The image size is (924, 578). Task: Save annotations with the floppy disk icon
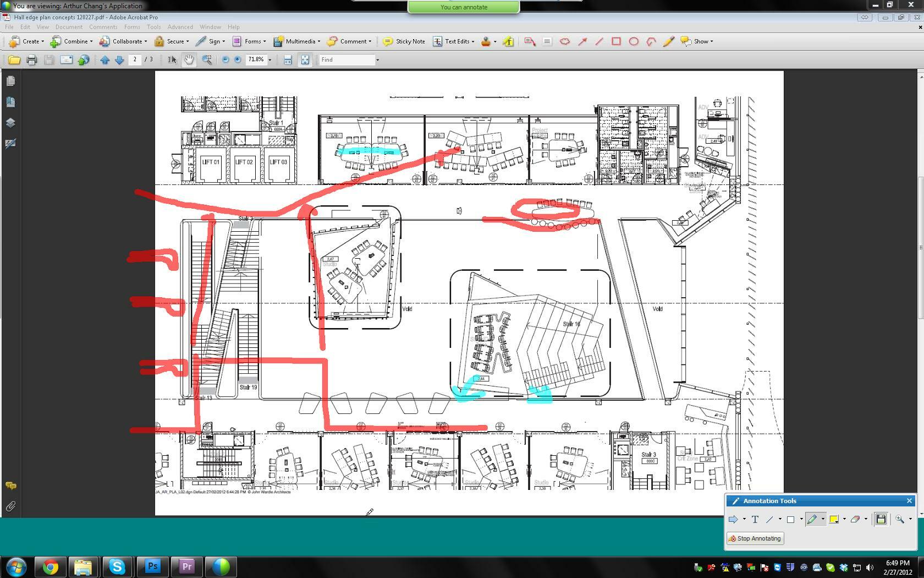click(x=881, y=519)
